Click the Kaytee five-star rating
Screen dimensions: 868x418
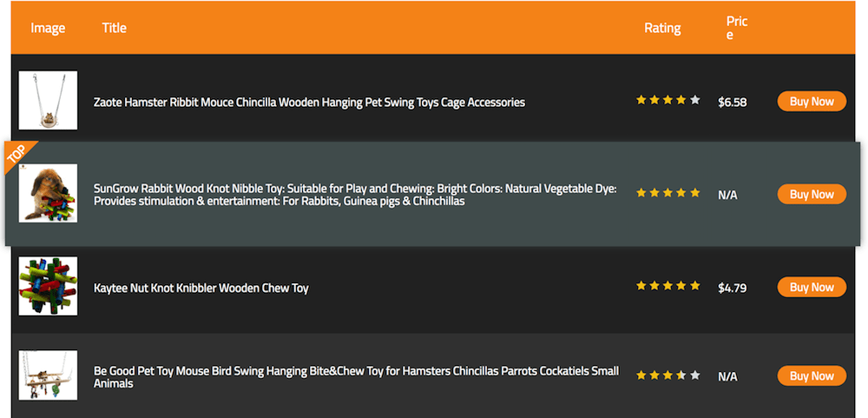pyautogui.click(x=668, y=286)
